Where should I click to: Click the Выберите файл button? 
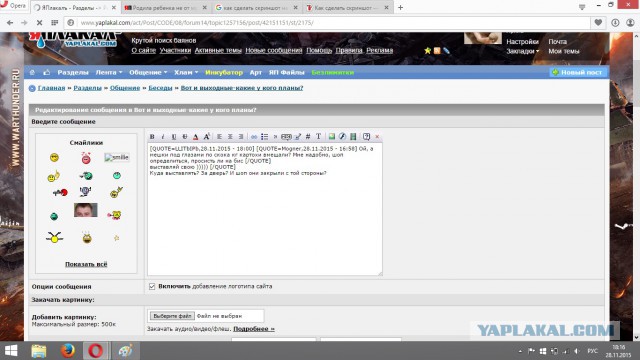172,316
